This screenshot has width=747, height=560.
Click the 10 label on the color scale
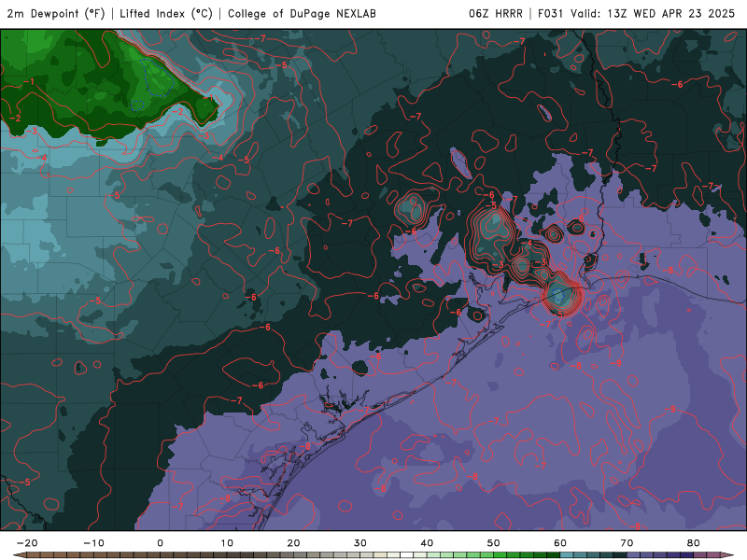(227, 543)
